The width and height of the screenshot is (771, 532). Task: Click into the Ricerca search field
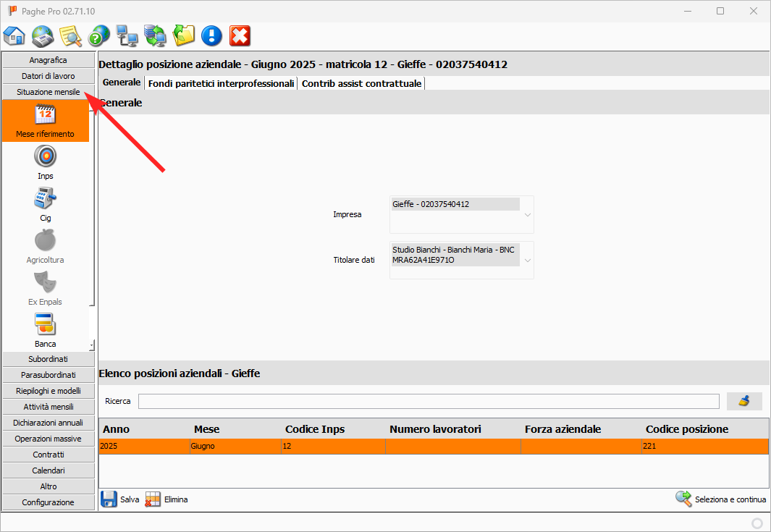click(x=429, y=401)
